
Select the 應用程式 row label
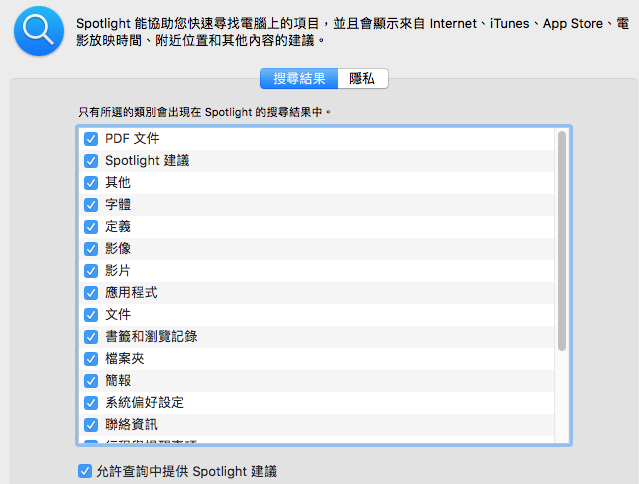[131, 293]
